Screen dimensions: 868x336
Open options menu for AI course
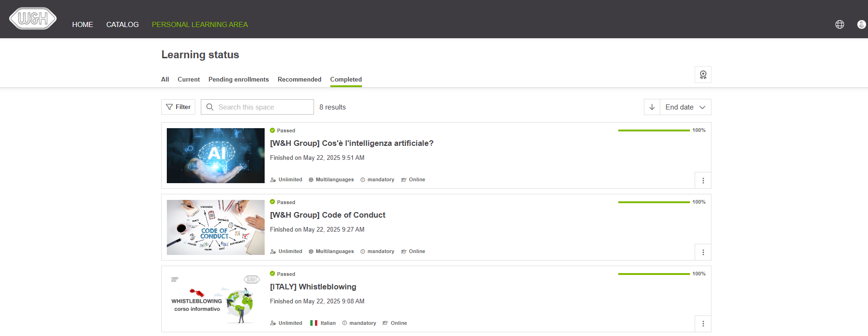(703, 180)
